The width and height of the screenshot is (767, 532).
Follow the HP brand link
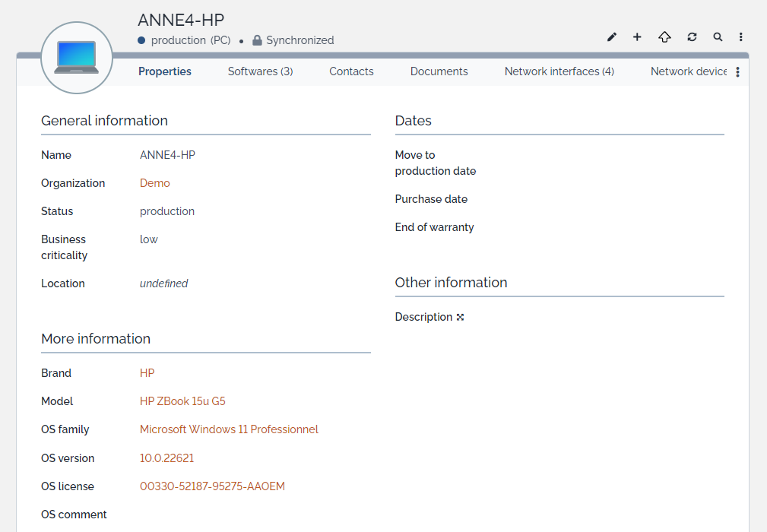pos(147,373)
